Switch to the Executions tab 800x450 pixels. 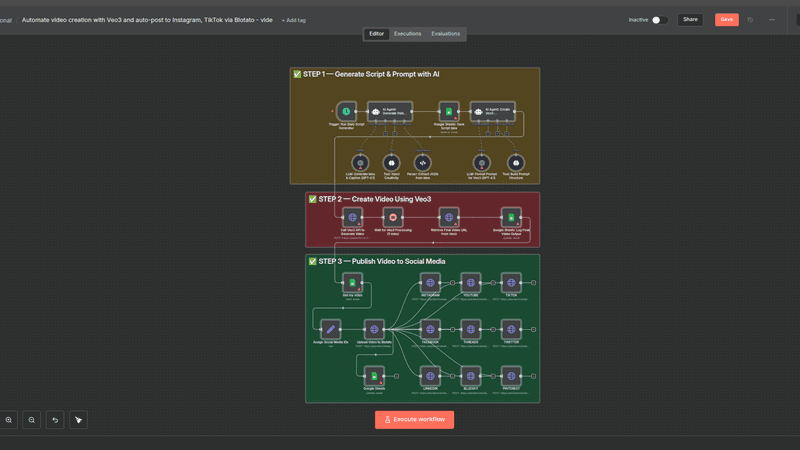pyautogui.click(x=407, y=34)
